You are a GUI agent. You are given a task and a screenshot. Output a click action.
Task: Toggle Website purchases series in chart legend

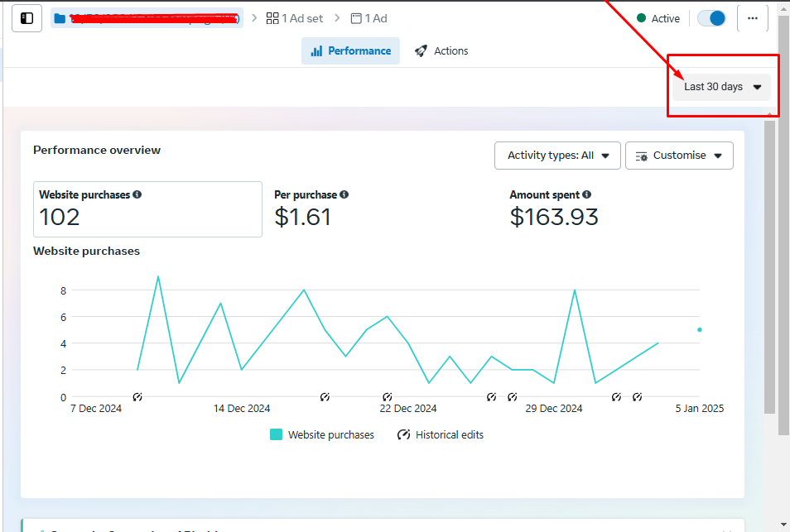[x=322, y=434]
